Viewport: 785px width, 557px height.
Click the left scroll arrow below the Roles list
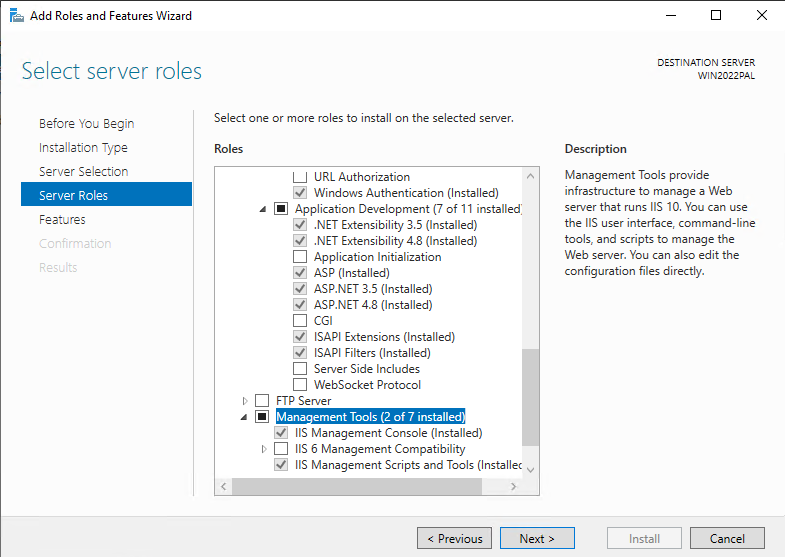224,486
